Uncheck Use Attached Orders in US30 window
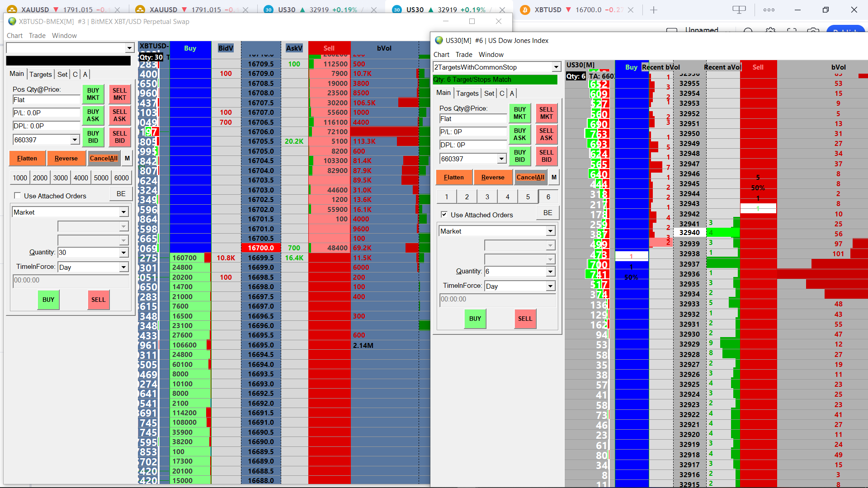 [x=444, y=215]
